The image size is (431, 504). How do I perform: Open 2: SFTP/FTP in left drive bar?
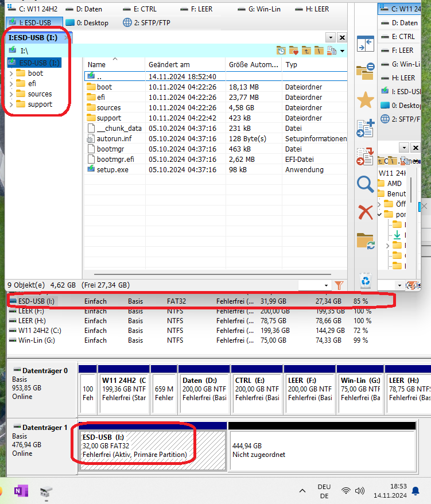147,23
